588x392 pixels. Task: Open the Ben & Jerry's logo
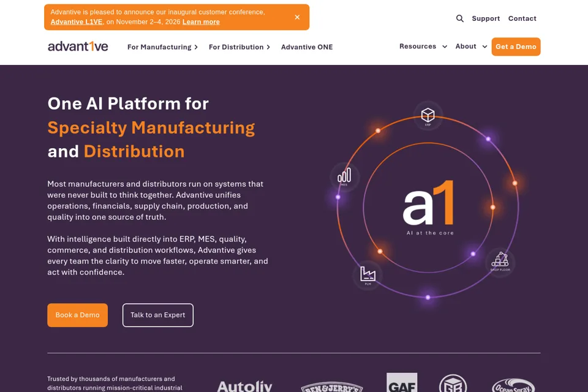(x=332, y=387)
